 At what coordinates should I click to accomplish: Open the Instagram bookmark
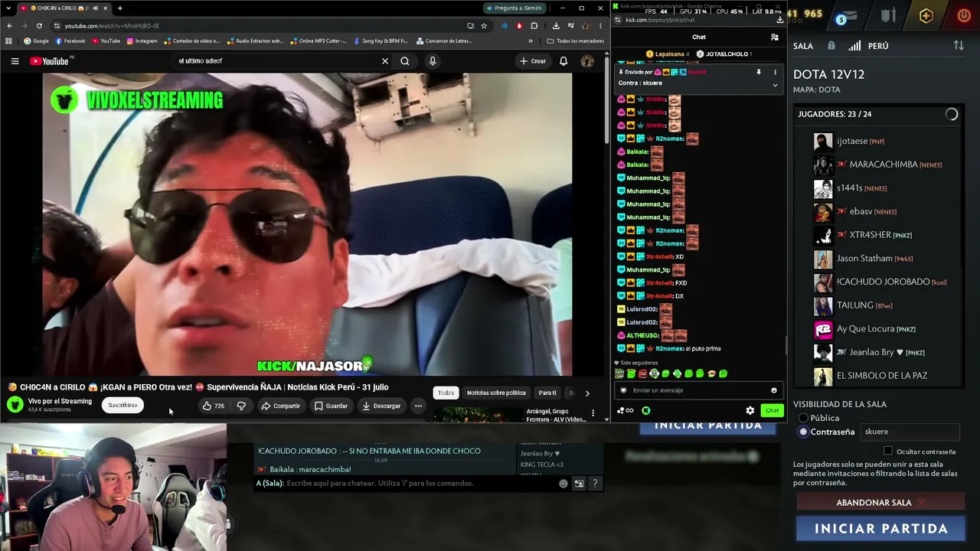142,41
